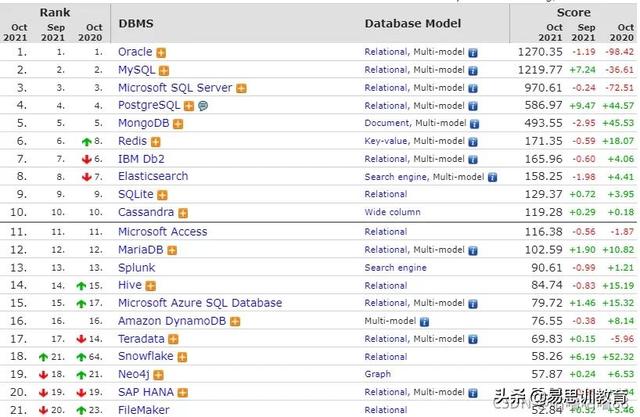This screenshot has height=417, width=640.
Task: Click the plus icon beside Snowflake
Action: click(x=181, y=357)
